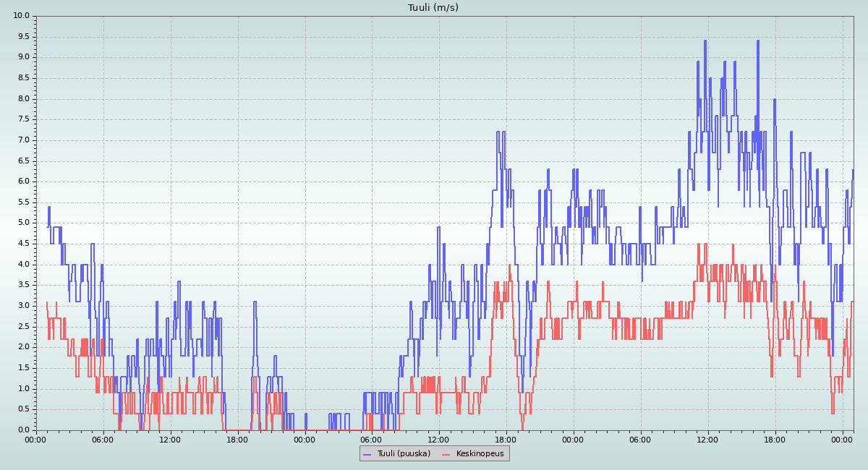The image size is (868, 470).
Task: Select the leftmost 18:00 time label
Action: [x=237, y=439]
